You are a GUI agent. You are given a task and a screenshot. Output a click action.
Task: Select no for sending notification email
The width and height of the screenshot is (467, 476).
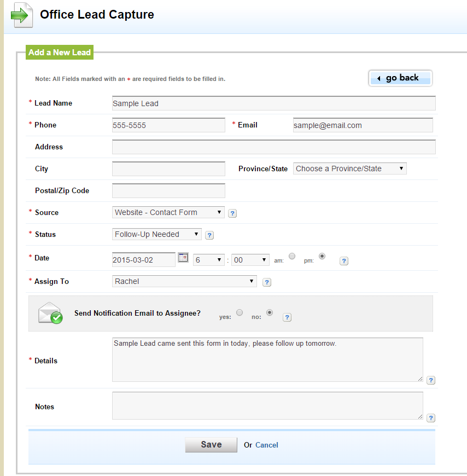click(270, 312)
